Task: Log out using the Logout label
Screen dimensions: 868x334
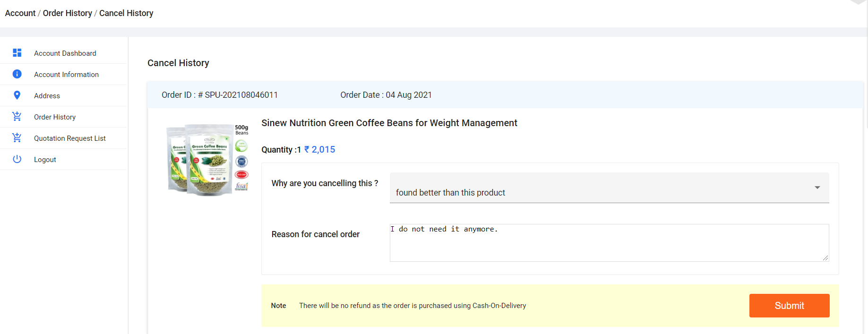Action: tap(45, 160)
